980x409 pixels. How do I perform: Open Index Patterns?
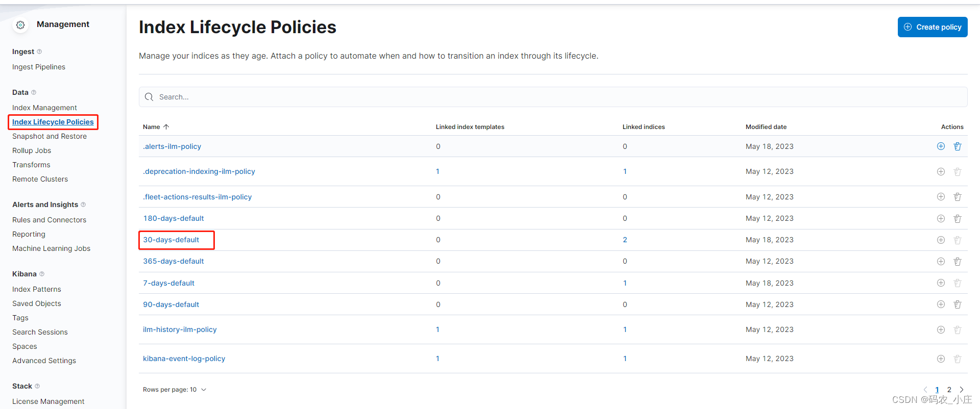coord(37,289)
